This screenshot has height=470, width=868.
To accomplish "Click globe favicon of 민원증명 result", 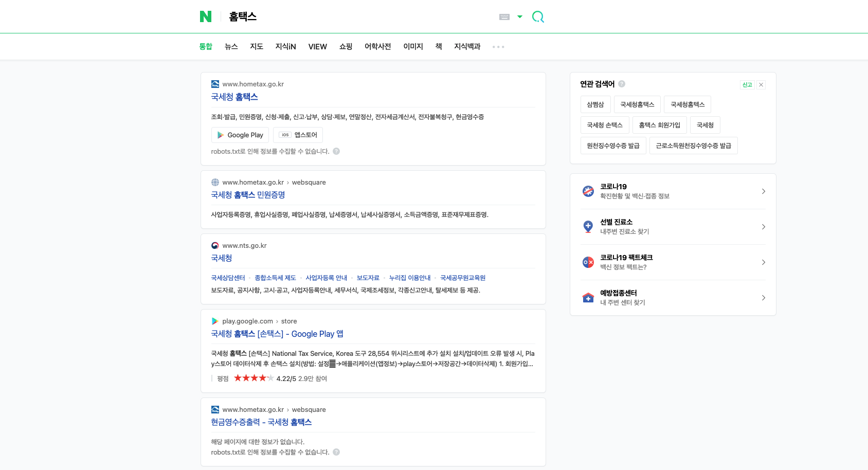I will [x=215, y=182].
